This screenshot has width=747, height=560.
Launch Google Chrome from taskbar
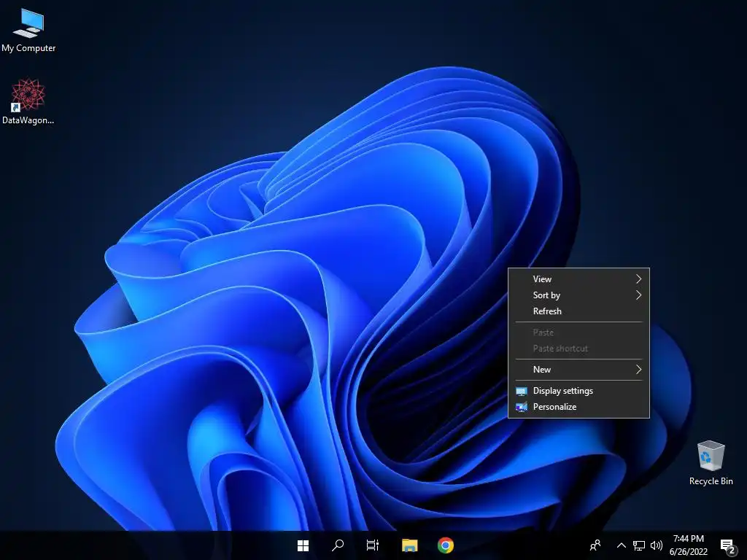(446, 545)
